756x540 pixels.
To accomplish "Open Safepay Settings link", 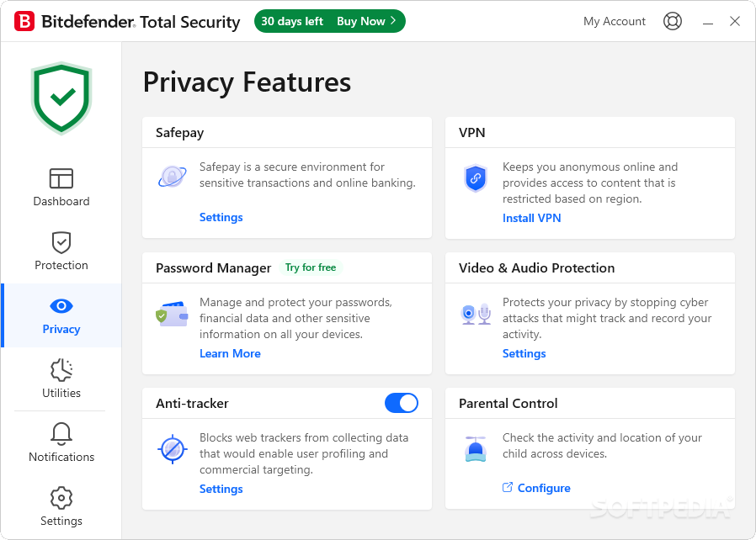I will click(221, 217).
